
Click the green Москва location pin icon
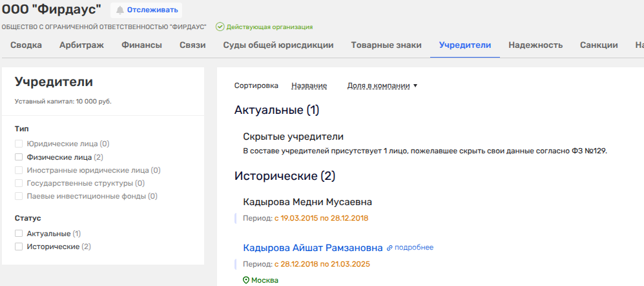(x=245, y=280)
